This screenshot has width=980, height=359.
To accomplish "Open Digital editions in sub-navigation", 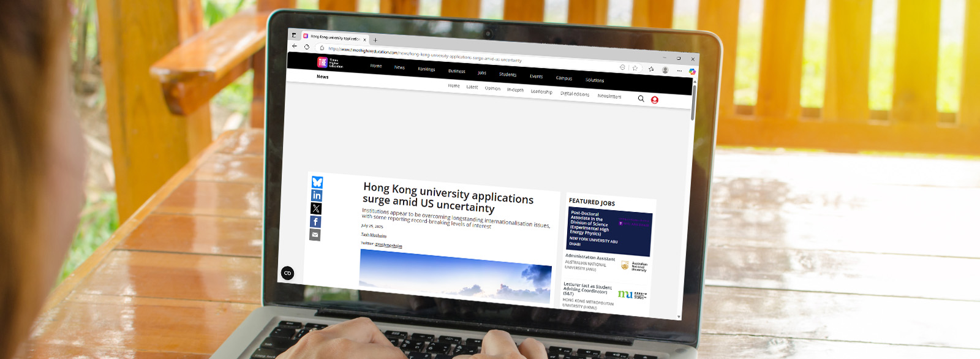I will [x=575, y=94].
